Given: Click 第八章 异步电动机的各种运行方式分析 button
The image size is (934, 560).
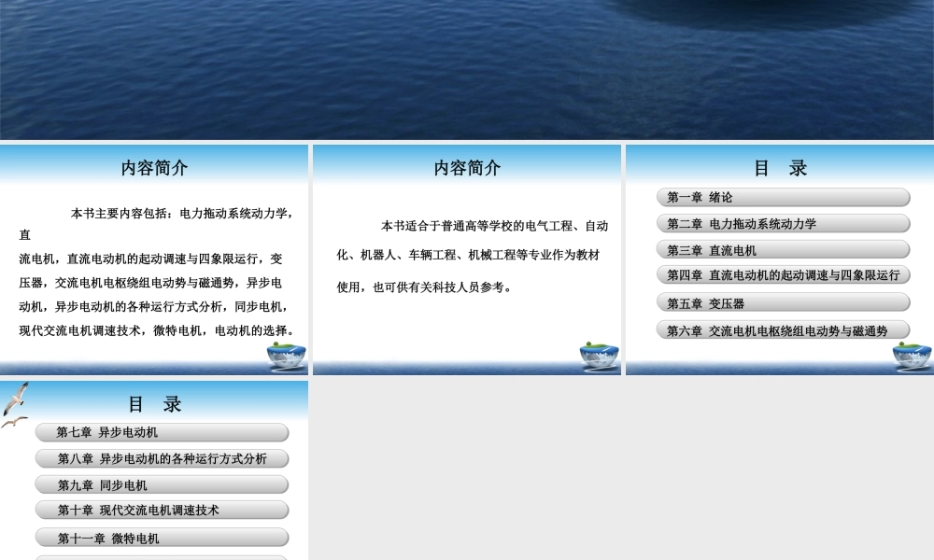Looking at the screenshot, I should 162,458.
